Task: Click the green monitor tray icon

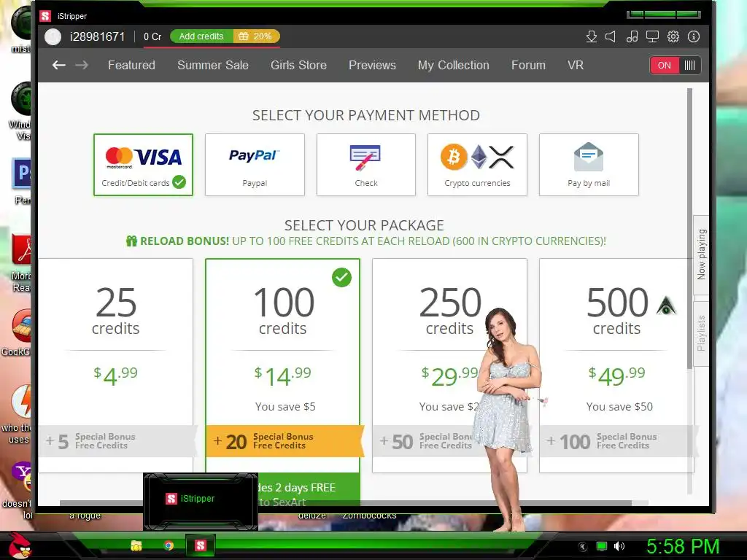Action: tap(602, 546)
